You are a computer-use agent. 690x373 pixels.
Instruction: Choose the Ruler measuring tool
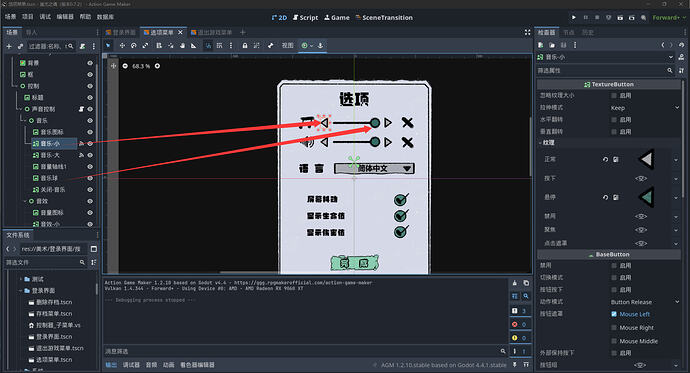pyautogui.click(x=194, y=45)
